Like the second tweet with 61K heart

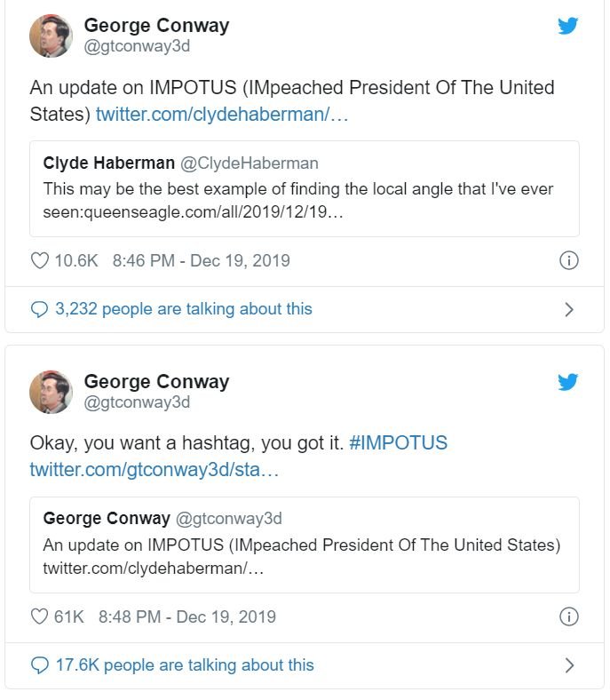39,616
